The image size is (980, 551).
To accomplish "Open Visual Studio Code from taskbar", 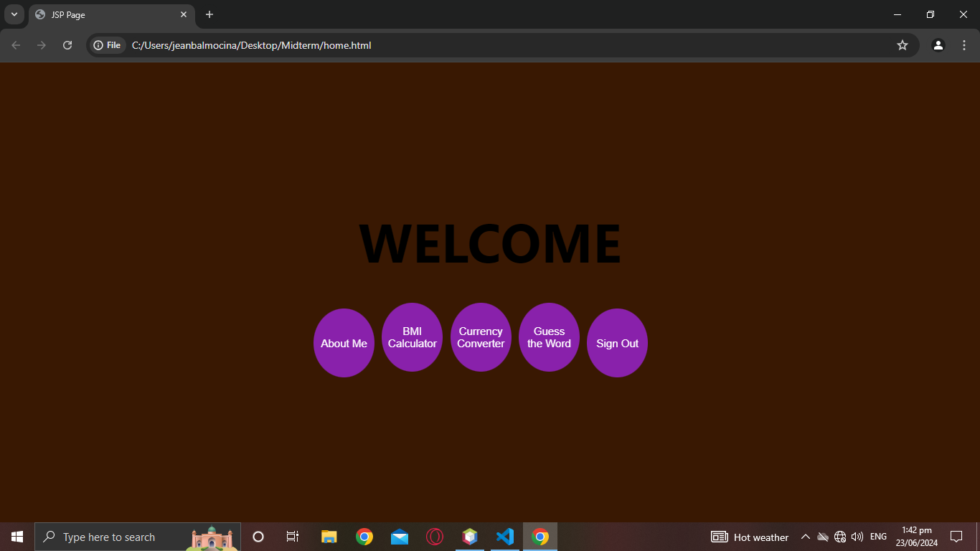I will (x=505, y=537).
